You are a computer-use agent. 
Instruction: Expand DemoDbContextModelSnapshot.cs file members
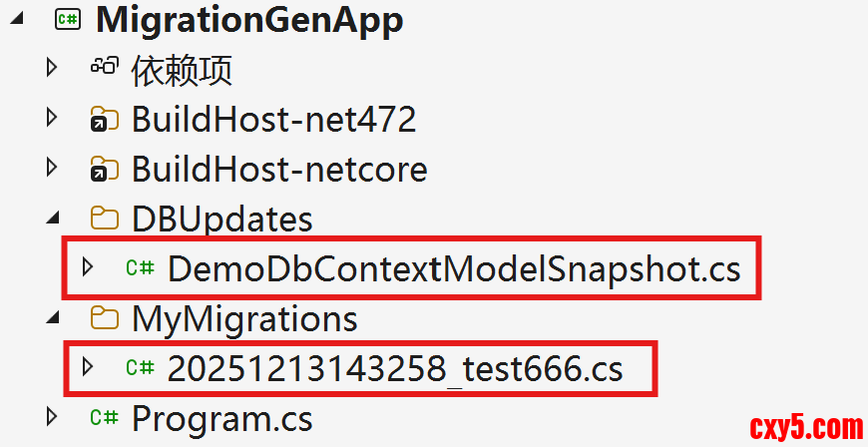click(x=88, y=267)
